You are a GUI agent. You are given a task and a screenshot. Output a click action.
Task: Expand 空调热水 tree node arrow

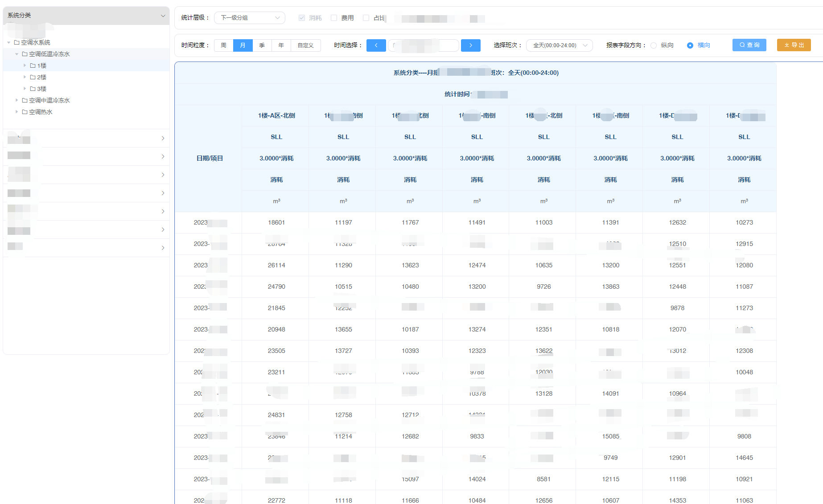click(17, 112)
